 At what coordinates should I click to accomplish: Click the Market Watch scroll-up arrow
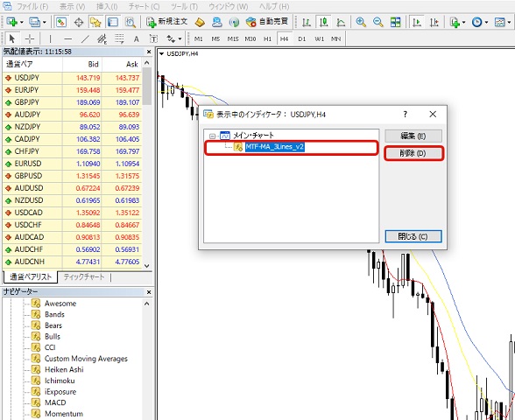[147, 63]
